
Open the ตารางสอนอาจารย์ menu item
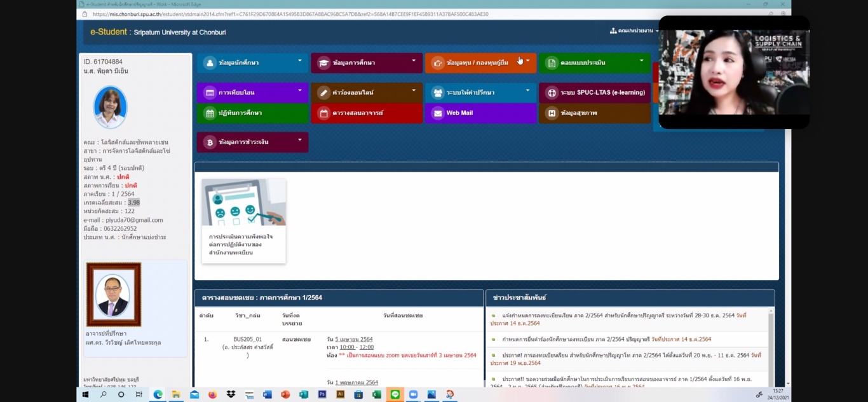point(367,113)
